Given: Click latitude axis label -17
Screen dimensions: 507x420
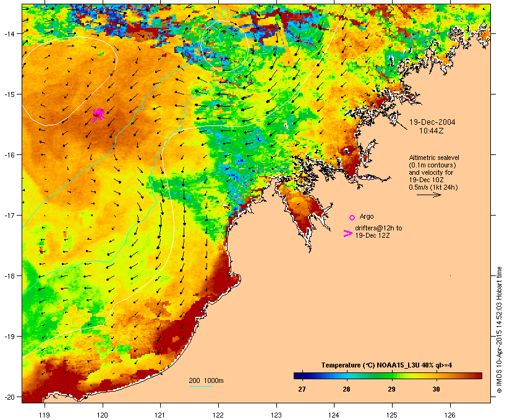Looking at the screenshot, I should click(9, 216).
